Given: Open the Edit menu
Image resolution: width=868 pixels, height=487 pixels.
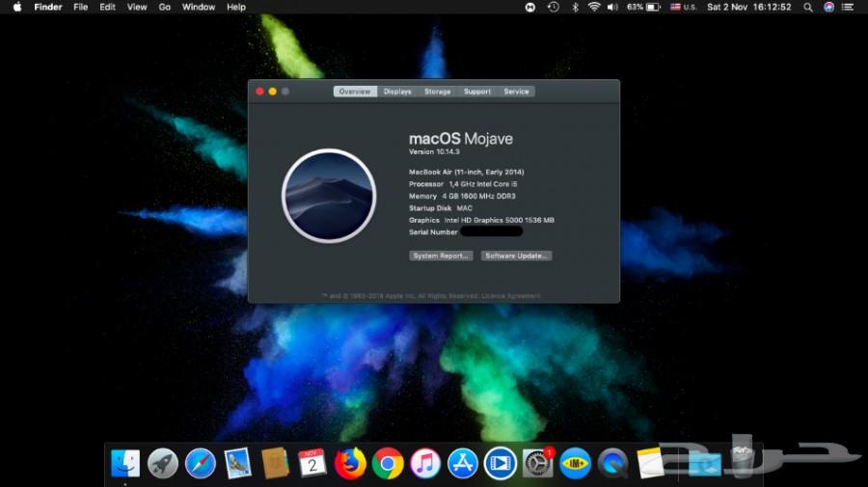Looking at the screenshot, I should (x=107, y=7).
